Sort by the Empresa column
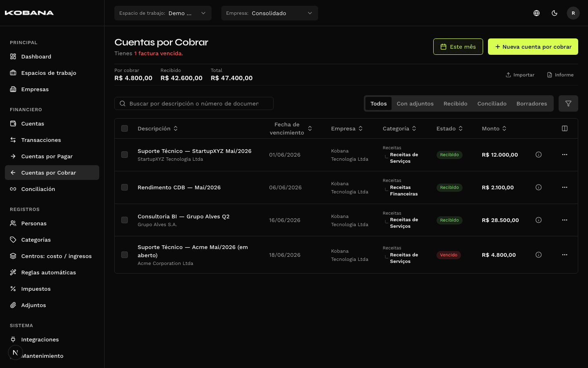Viewport: 588px width, 368px height. point(347,128)
